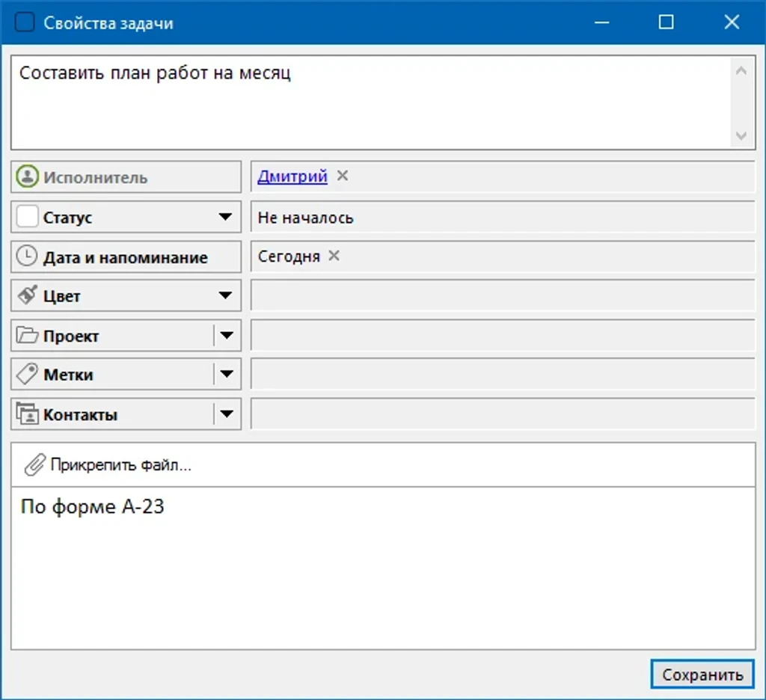Screen dimensions: 766x700
Task: Click the green assignee person icon
Action: [27, 176]
